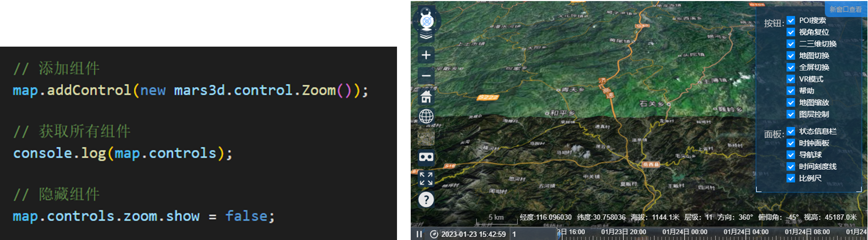Uncheck the POI搜索 checkbox
The image size is (868, 240).
pyautogui.click(x=791, y=20)
